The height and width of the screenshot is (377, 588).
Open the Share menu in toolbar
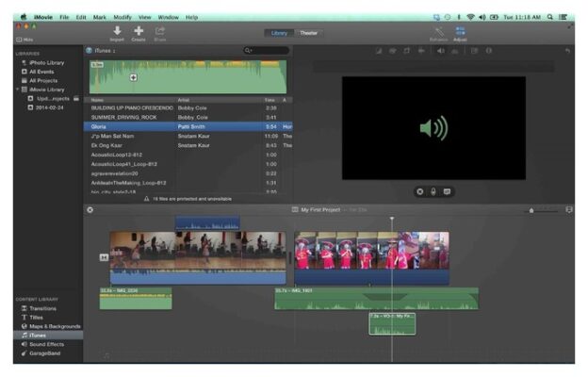click(x=160, y=33)
